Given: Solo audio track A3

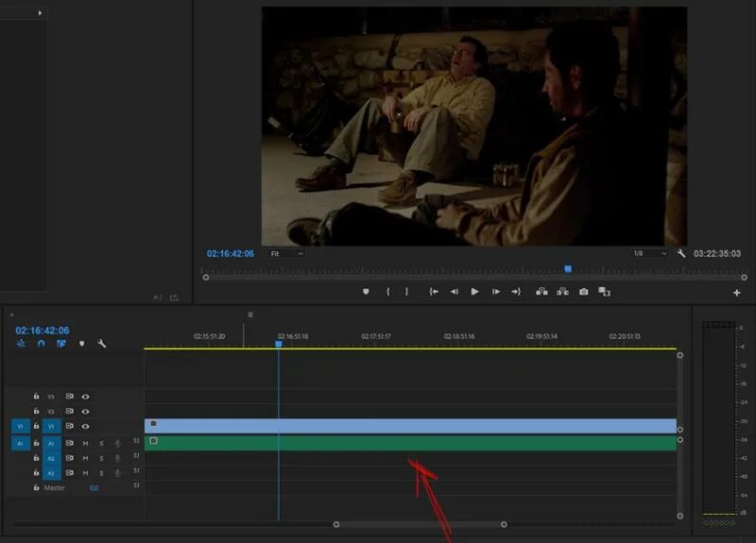Looking at the screenshot, I should point(101,473).
